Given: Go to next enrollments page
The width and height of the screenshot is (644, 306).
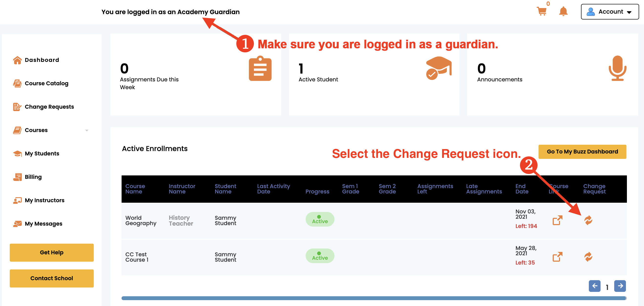Looking at the screenshot, I should 620,286.
